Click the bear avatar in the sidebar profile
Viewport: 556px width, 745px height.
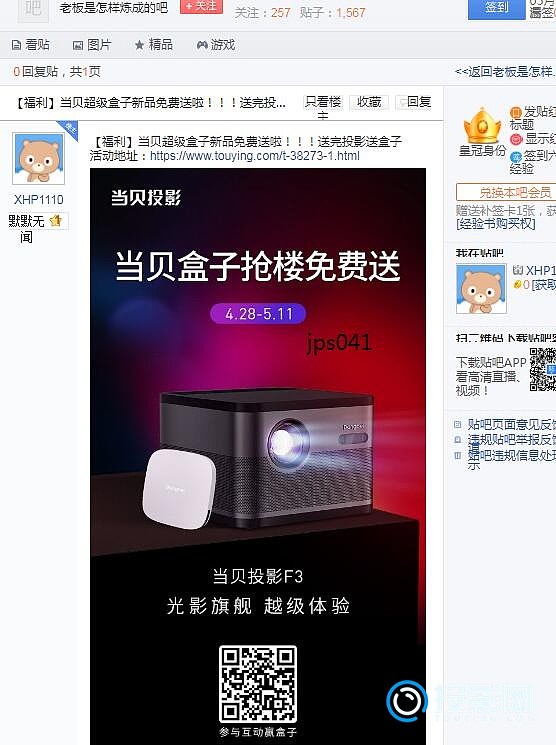[x=481, y=289]
